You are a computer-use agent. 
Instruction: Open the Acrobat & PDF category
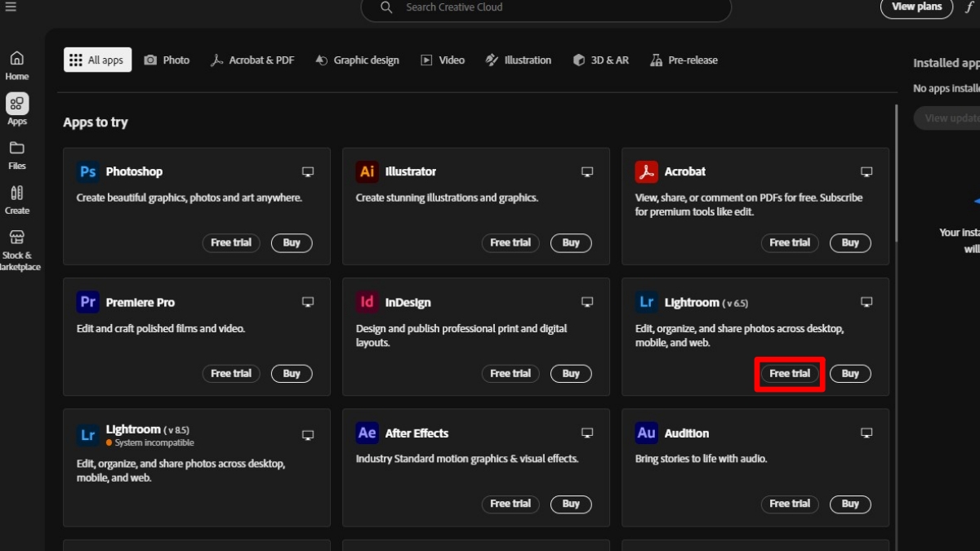252,60
